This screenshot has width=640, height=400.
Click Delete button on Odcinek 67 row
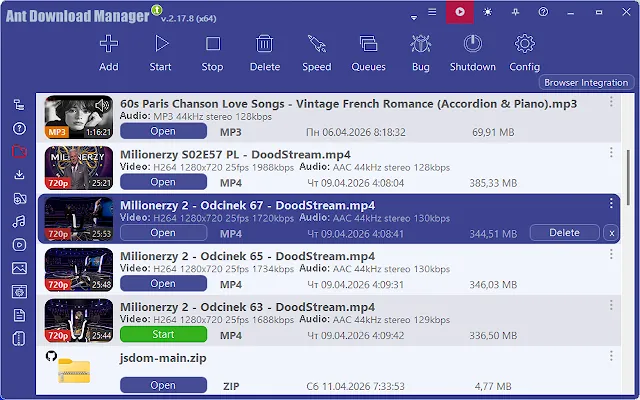[x=564, y=233]
